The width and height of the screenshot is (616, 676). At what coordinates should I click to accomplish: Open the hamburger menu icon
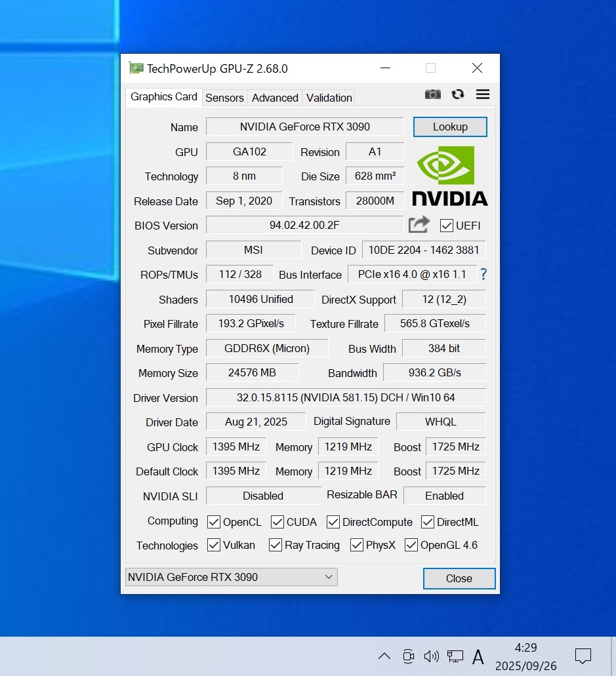click(483, 94)
